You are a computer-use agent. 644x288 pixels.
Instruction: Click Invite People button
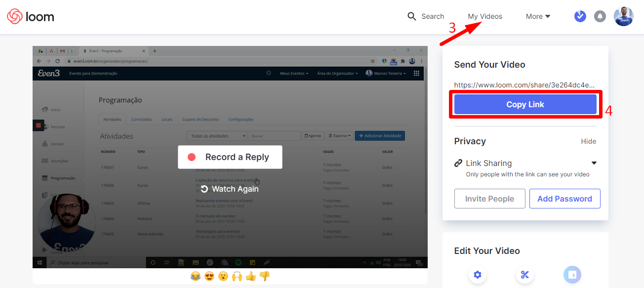tap(489, 199)
